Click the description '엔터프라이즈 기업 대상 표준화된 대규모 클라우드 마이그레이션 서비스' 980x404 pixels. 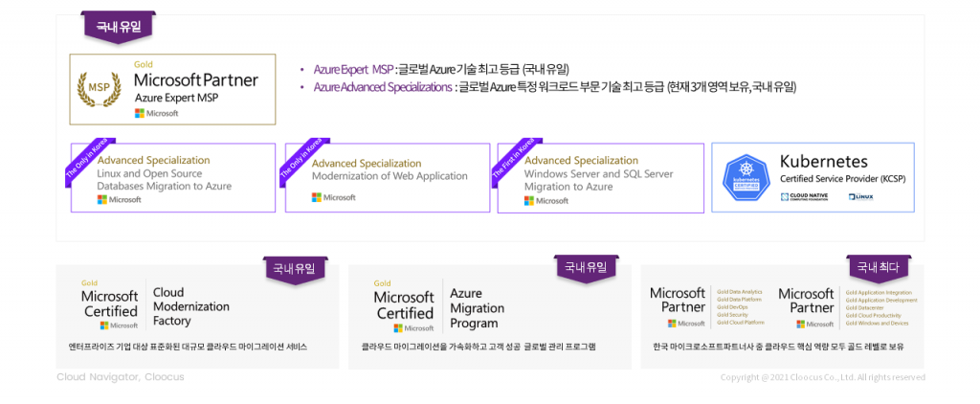188,347
